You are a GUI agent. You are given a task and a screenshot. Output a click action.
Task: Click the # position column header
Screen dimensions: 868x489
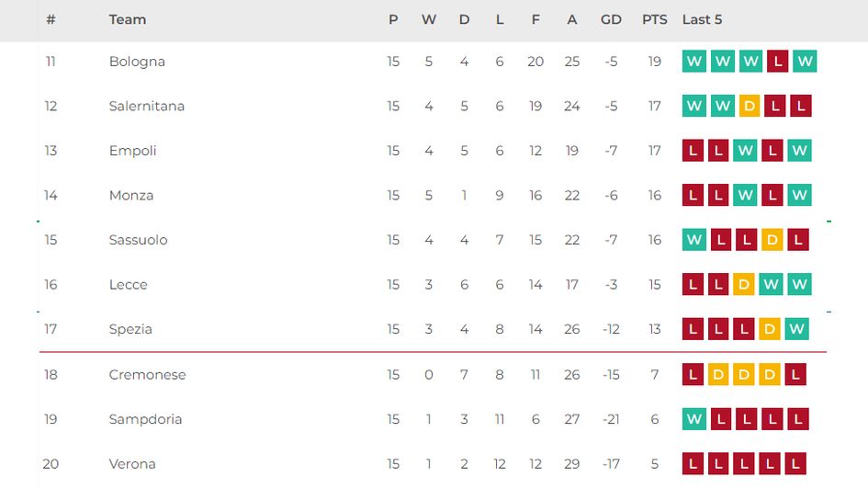(51, 19)
